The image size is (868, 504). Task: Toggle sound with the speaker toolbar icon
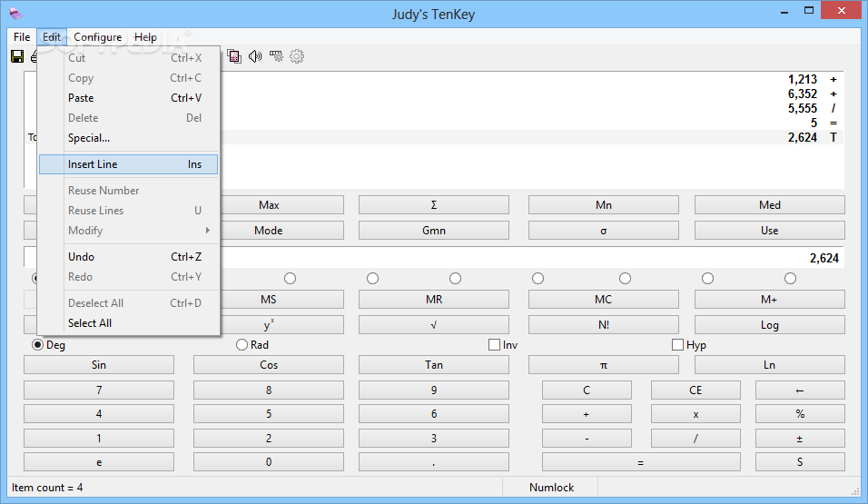254,56
